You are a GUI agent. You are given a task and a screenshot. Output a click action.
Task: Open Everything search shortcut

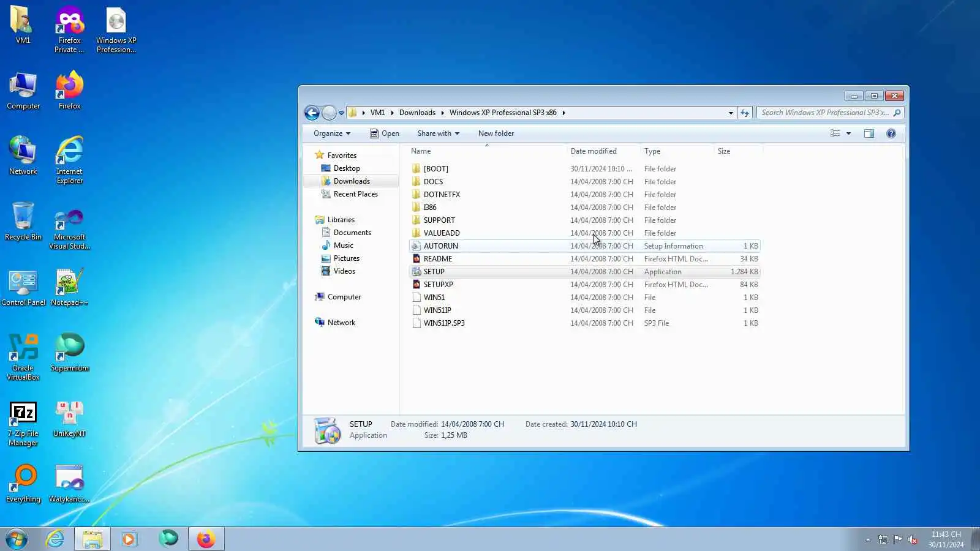coord(23,484)
